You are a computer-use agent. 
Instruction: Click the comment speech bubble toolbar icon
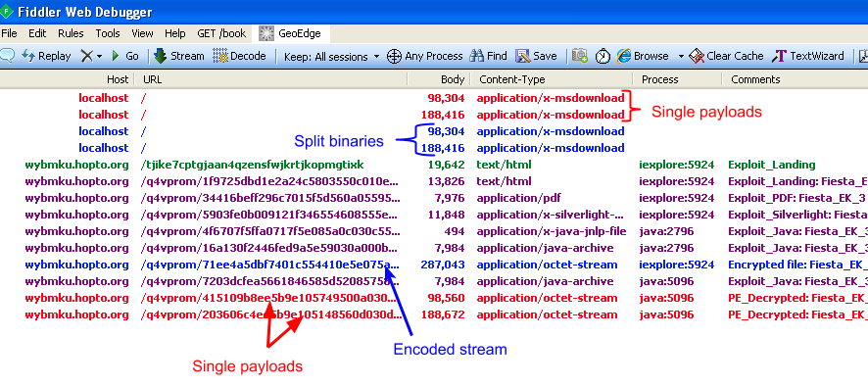pos(7,56)
